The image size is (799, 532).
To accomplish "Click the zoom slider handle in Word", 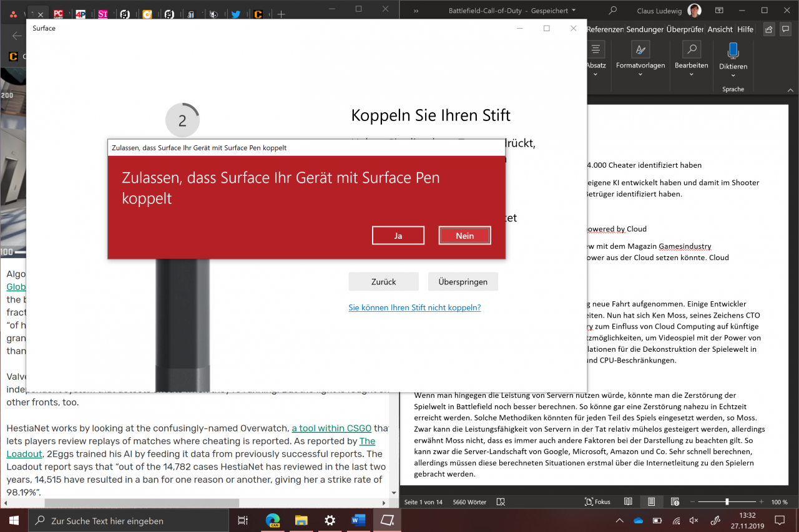I will pyautogui.click(x=727, y=502).
